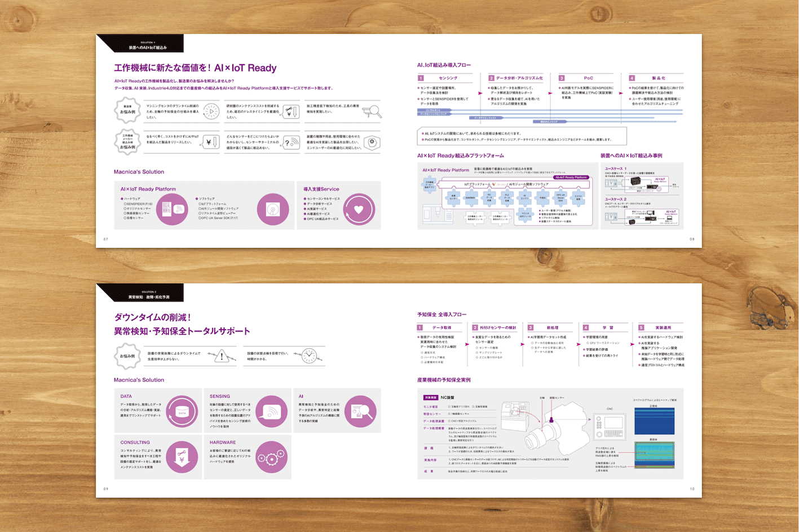
Task: Click Macnica's Solution heading on page 09
Action: coord(139,380)
